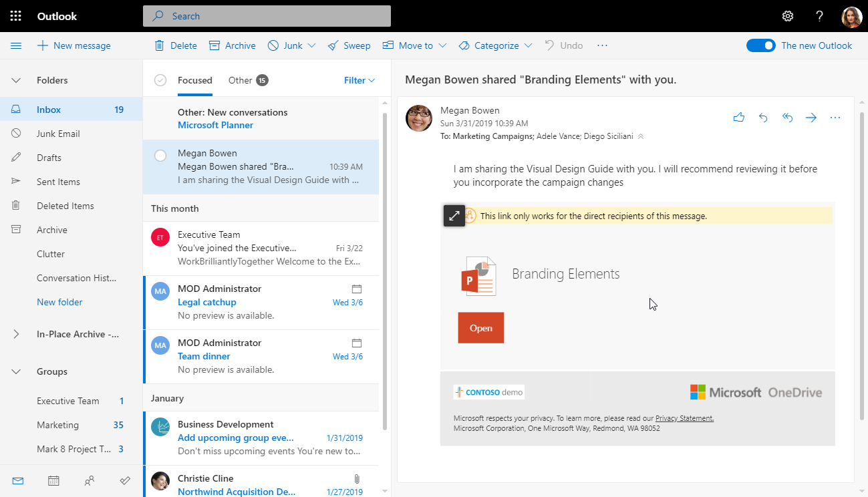This screenshot has width=868, height=497.
Task: Open the Branding Elements attachment
Action: [x=480, y=327]
